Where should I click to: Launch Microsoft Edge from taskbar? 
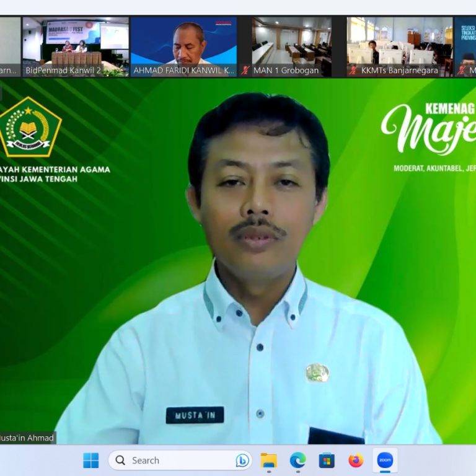point(297,461)
